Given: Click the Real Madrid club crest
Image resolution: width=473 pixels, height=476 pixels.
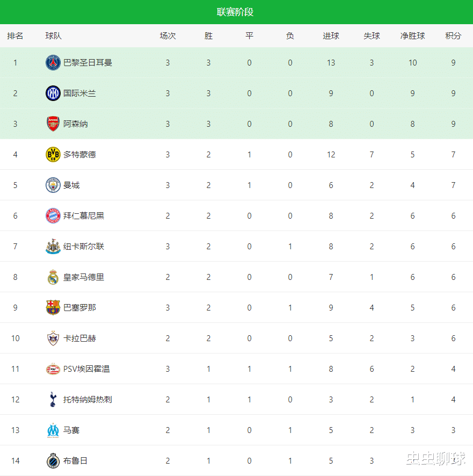Looking at the screenshot, I should pos(53,277).
